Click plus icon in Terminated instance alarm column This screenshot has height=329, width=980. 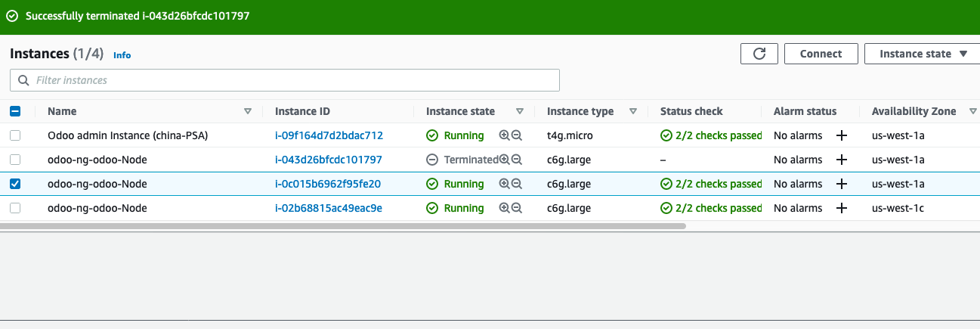click(x=841, y=160)
